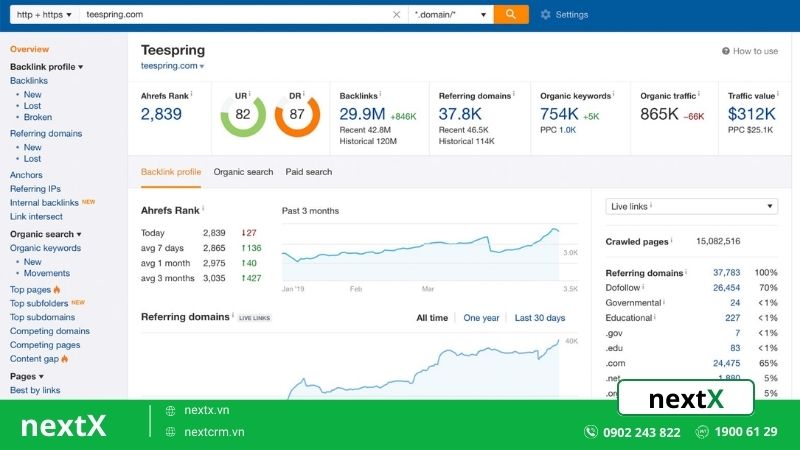The height and width of the screenshot is (450, 800).
Task: Expand the teespring.com dropdown under title
Action: pos(172,66)
